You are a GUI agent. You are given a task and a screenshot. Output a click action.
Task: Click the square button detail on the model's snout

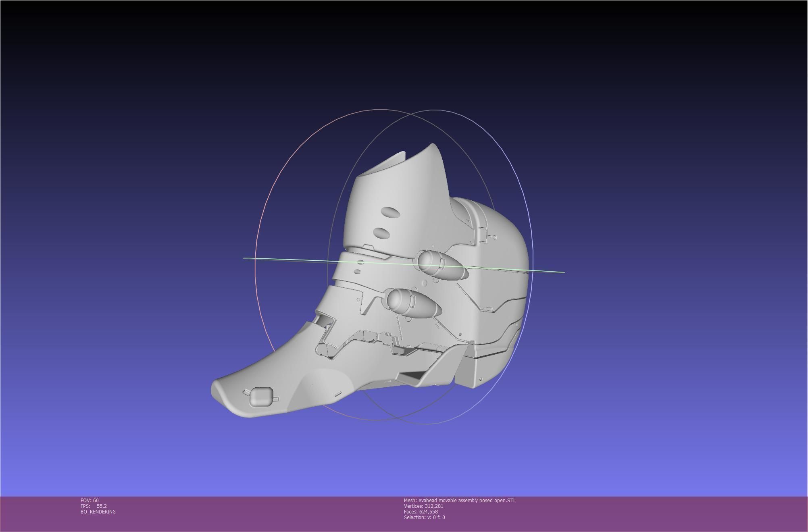tap(261, 396)
